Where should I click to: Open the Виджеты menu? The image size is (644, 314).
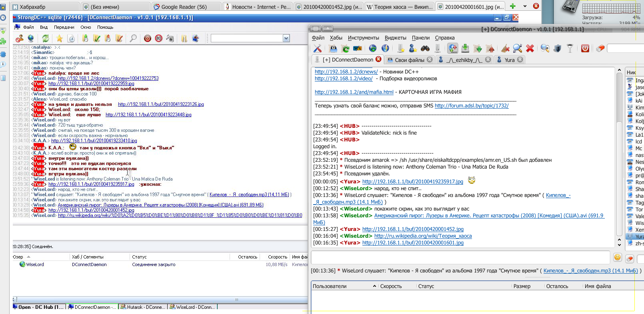point(395,38)
